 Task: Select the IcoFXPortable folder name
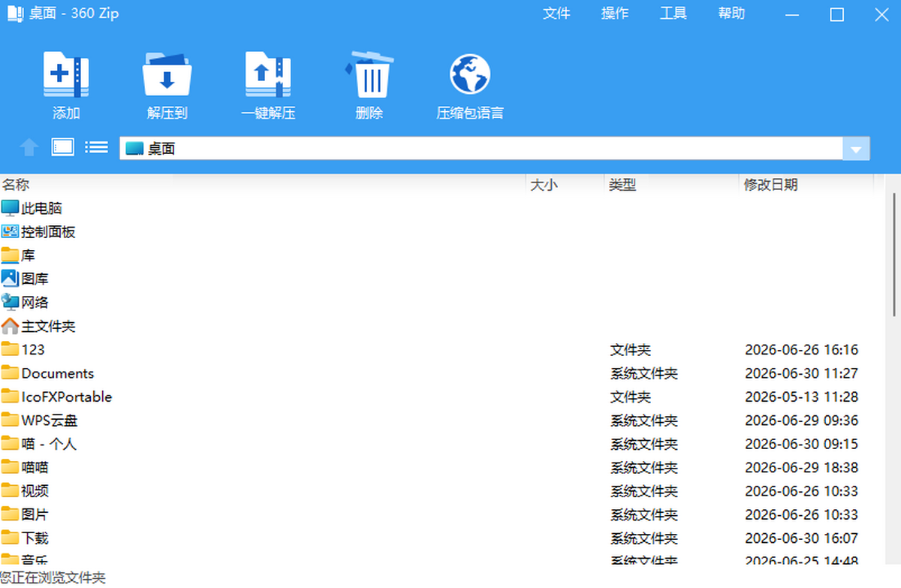pyautogui.click(x=67, y=397)
